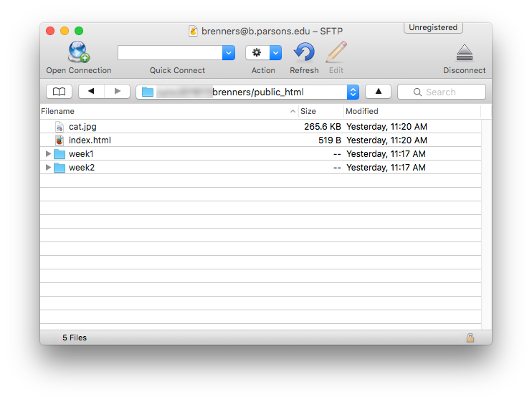The width and height of the screenshot is (532, 402).
Task: Click the search magnifier icon
Action: (418, 92)
